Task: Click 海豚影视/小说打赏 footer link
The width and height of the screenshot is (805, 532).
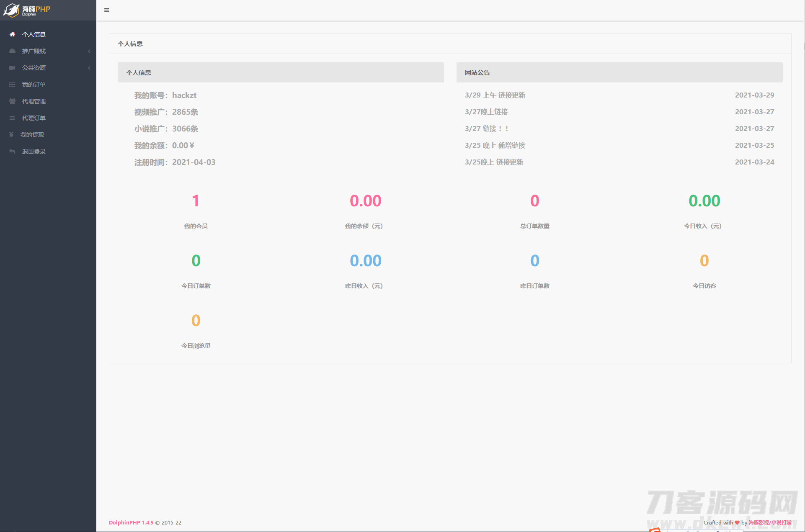Action: coord(770,522)
